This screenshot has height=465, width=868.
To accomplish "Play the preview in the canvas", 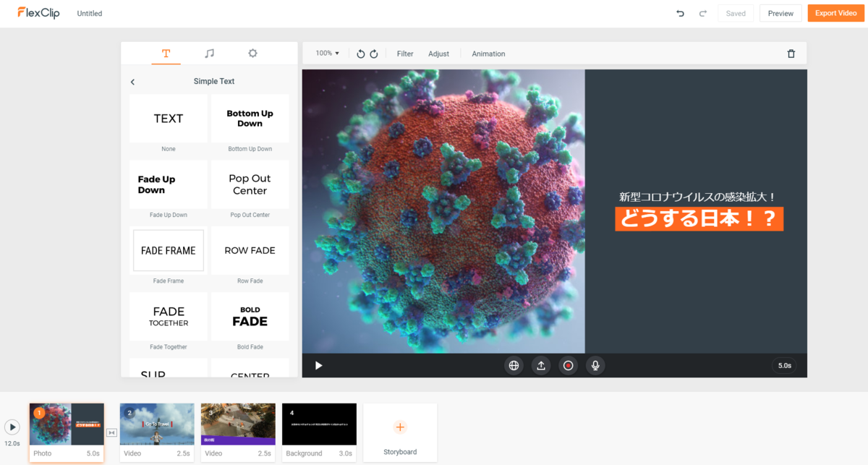I will click(x=319, y=365).
